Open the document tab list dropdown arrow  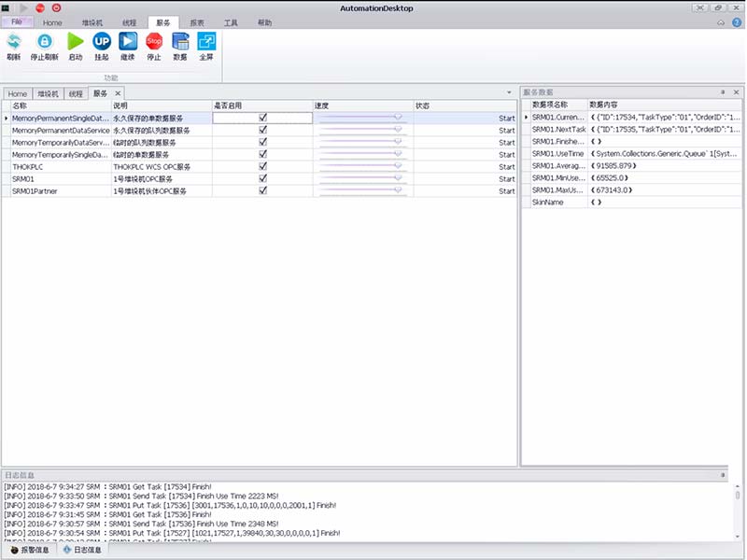pyautogui.click(x=509, y=93)
